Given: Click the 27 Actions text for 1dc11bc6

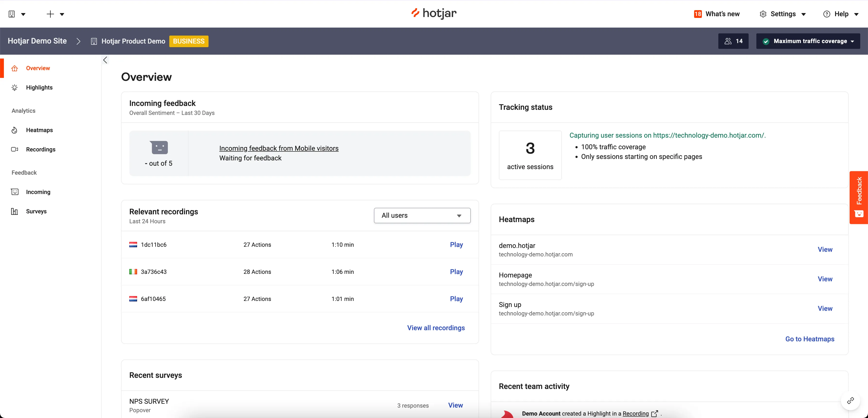Looking at the screenshot, I should pyautogui.click(x=257, y=245).
